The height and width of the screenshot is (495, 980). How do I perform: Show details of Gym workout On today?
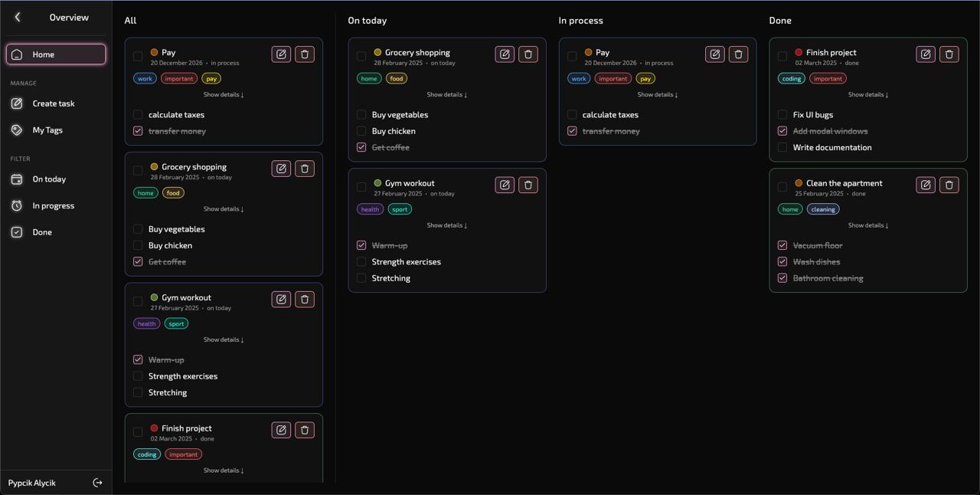tap(447, 225)
